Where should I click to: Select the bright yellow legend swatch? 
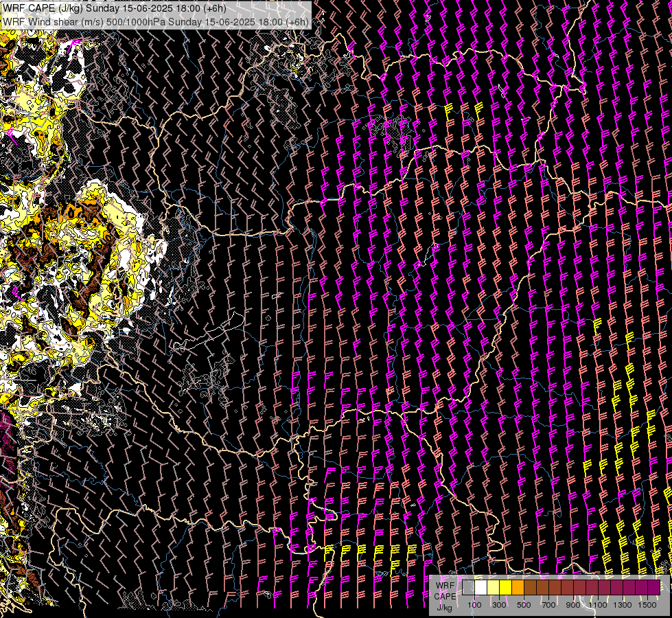click(x=505, y=587)
